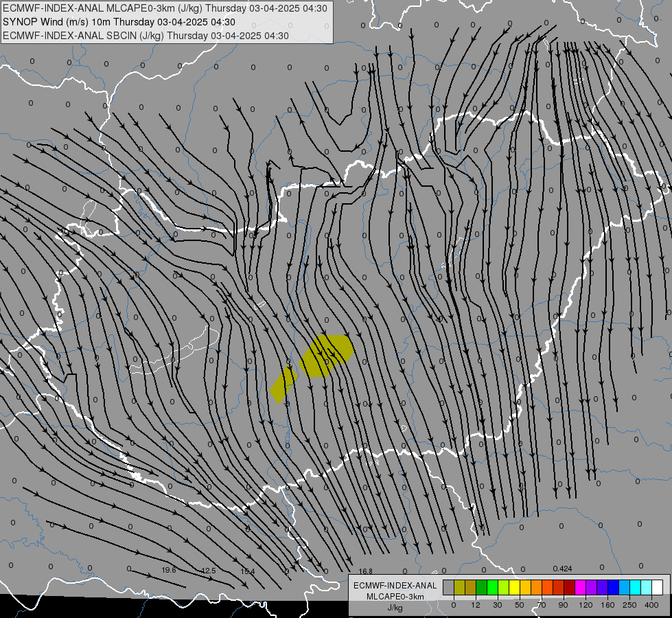Click the legend scale label 400
Viewport: 672px width, 618px height.
pyautogui.click(x=651, y=605)
